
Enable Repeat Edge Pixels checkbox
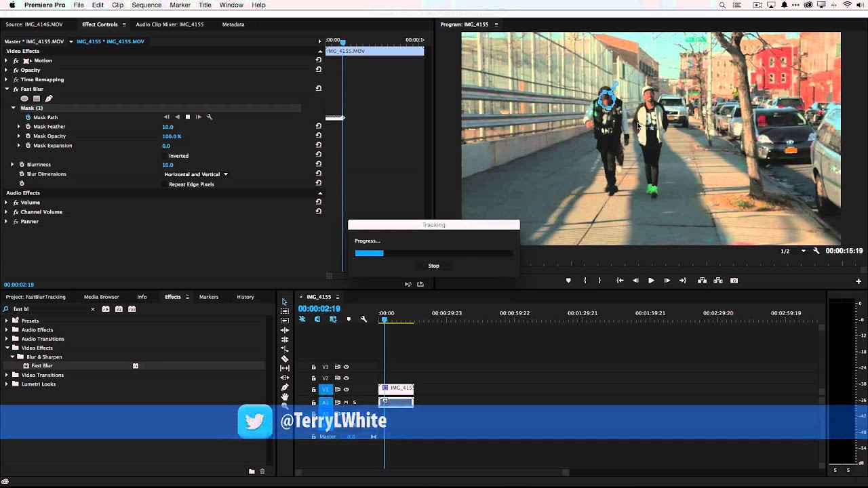coord(165,184)
